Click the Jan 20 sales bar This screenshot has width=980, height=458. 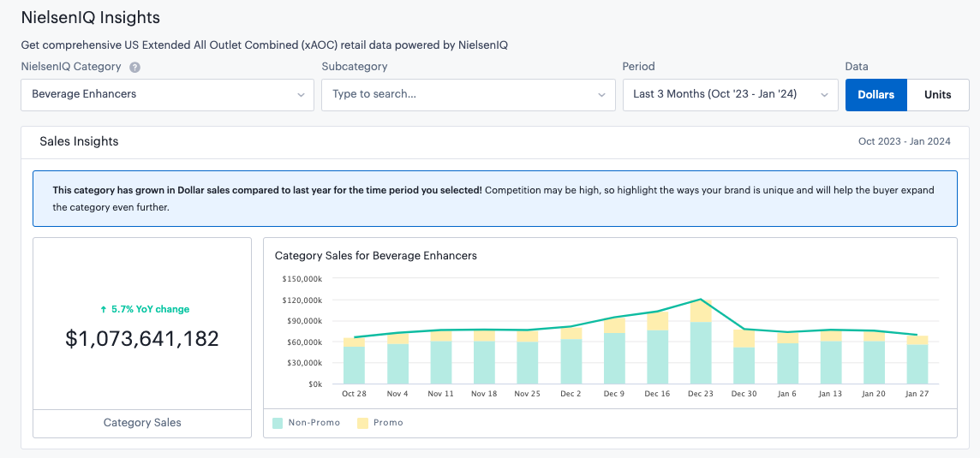point(874,357)
